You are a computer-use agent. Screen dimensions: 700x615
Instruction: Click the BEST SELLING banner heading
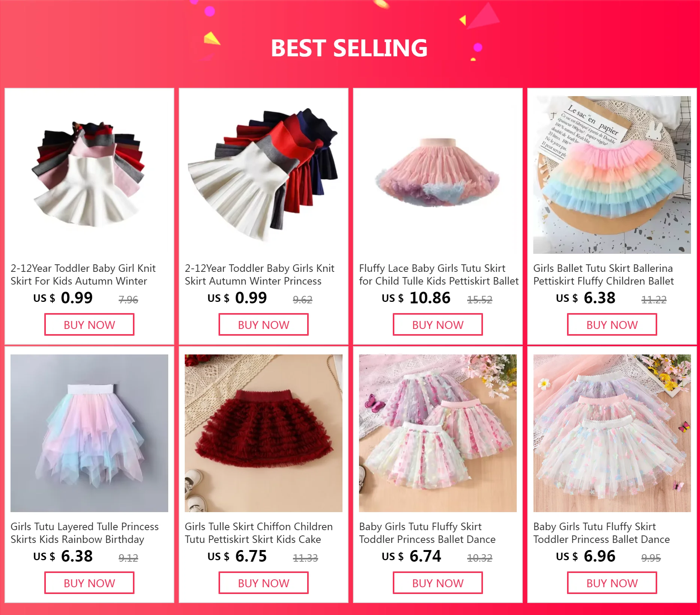tap(349, 48)
